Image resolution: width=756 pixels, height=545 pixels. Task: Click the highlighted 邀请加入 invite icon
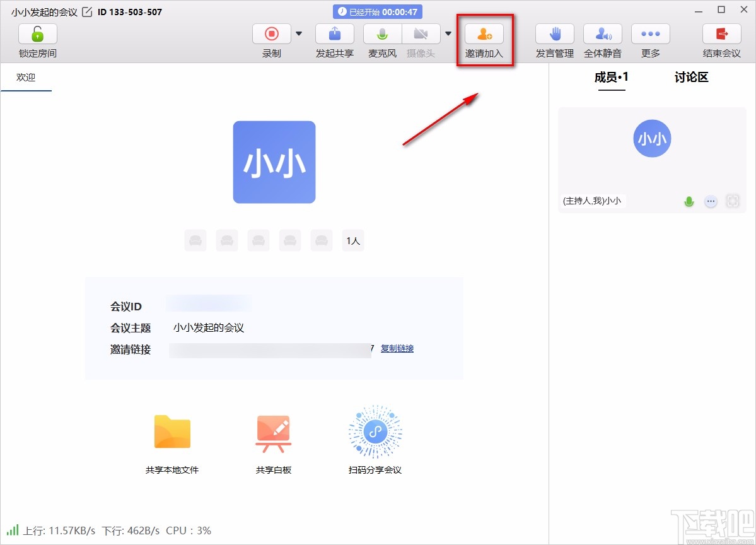tap(484, 33)
